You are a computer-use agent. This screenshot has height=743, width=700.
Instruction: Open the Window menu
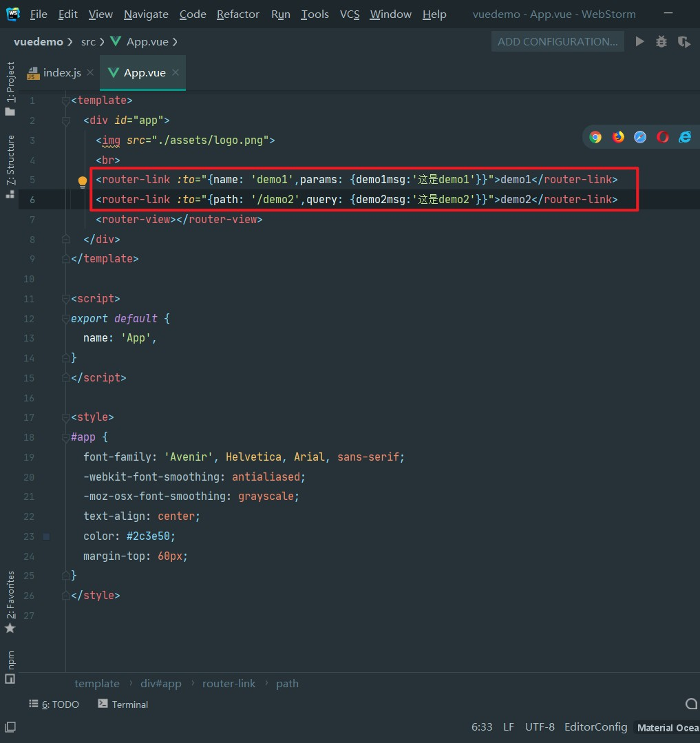(391, 14)
